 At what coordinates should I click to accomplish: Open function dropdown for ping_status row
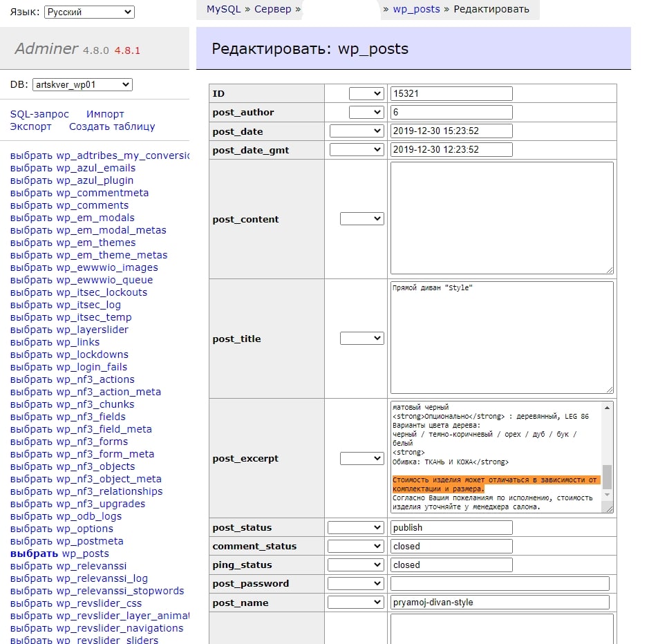(x=356, y=565)
